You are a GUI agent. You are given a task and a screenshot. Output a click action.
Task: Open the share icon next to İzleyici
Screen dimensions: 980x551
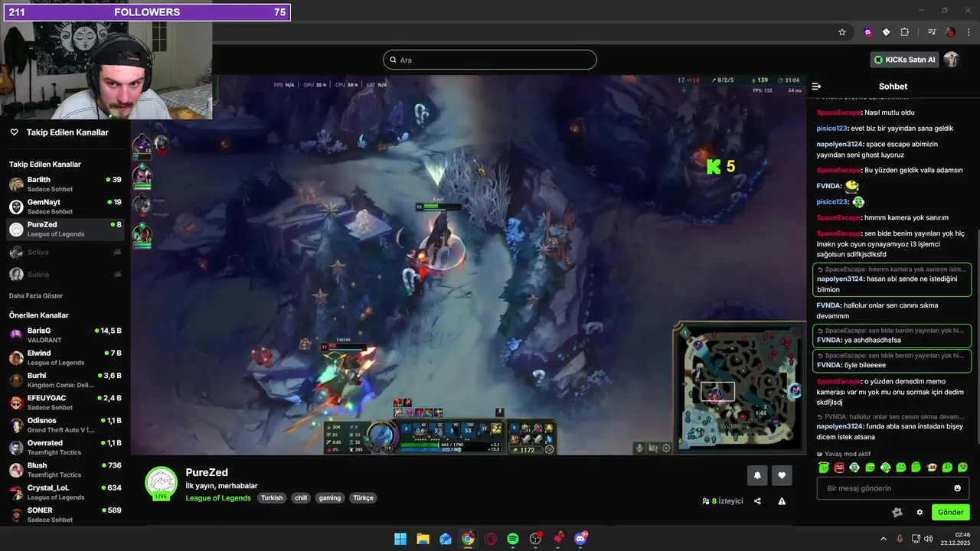(757, 501)
